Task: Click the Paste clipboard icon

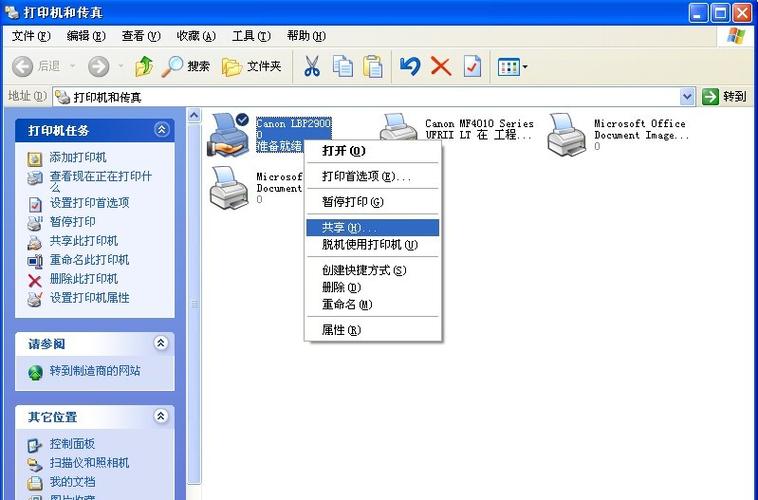Action: [373, 66]
